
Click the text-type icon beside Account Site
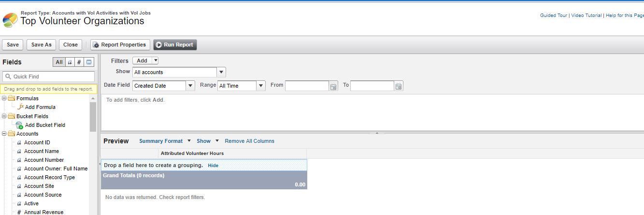[x=19, y=186]
